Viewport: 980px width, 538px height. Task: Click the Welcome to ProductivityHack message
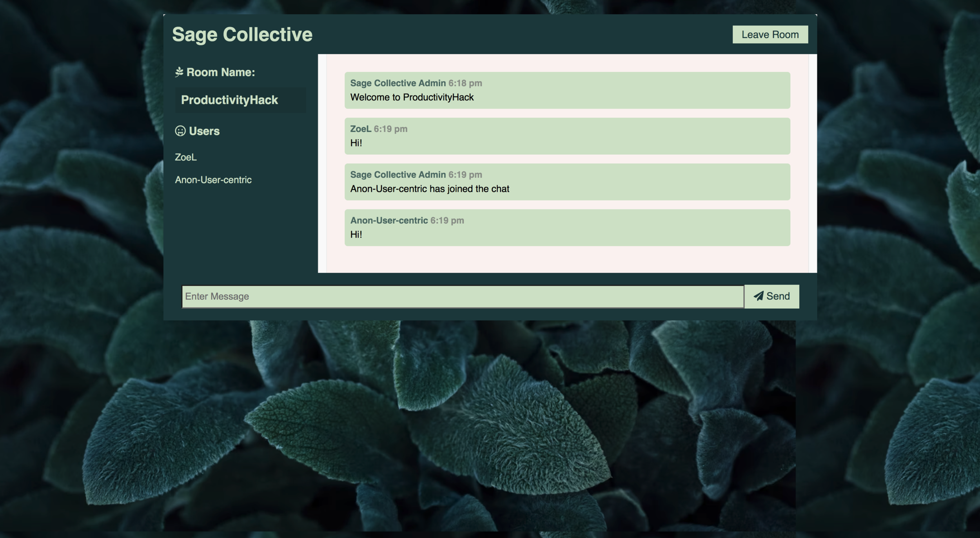412,97
